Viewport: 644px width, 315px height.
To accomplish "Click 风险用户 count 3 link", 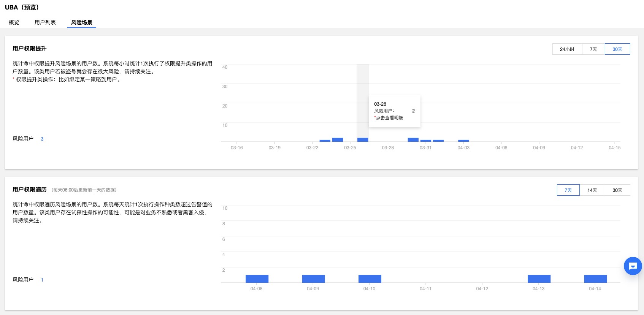I will click(x=42, y=139).
